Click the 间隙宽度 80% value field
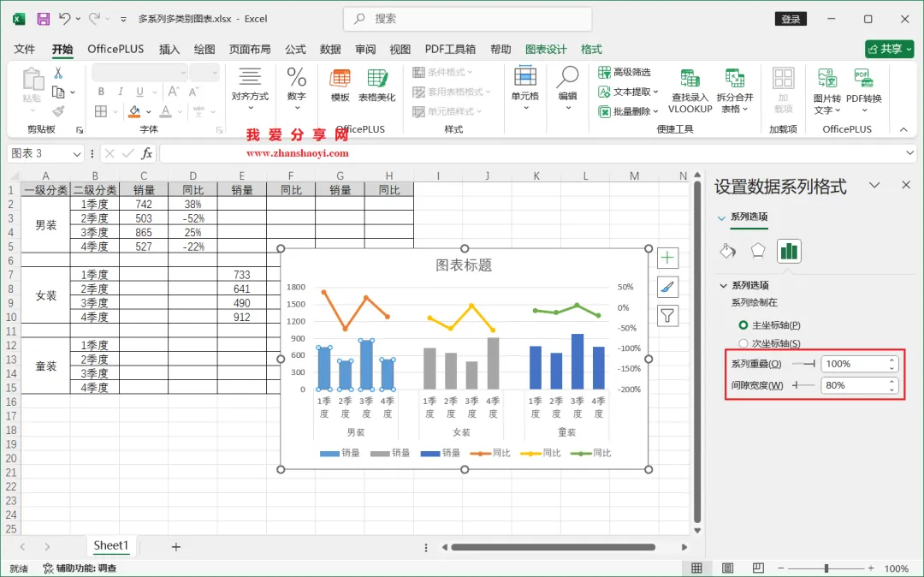The width and height of the screenshot is (924, 577). point(854,385)
